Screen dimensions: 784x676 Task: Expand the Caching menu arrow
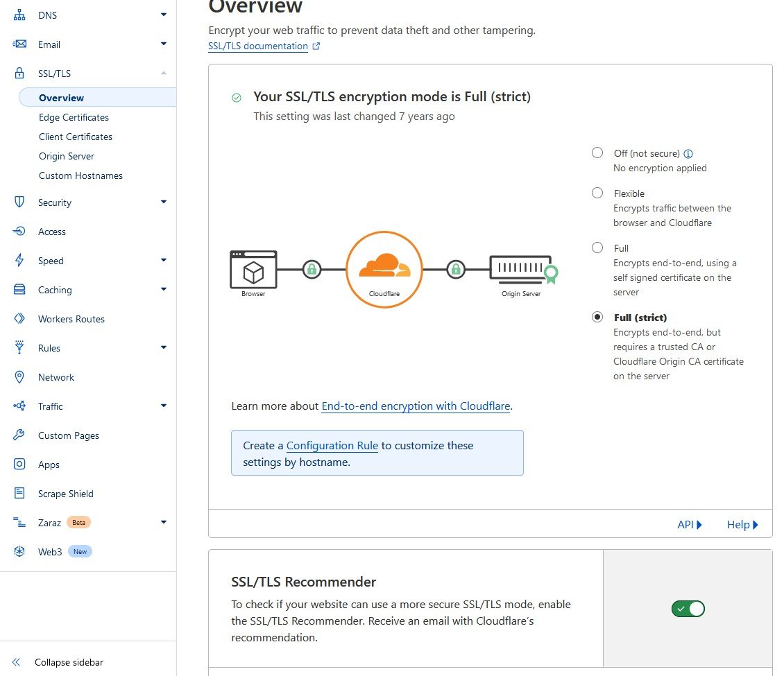click(164, 289)
